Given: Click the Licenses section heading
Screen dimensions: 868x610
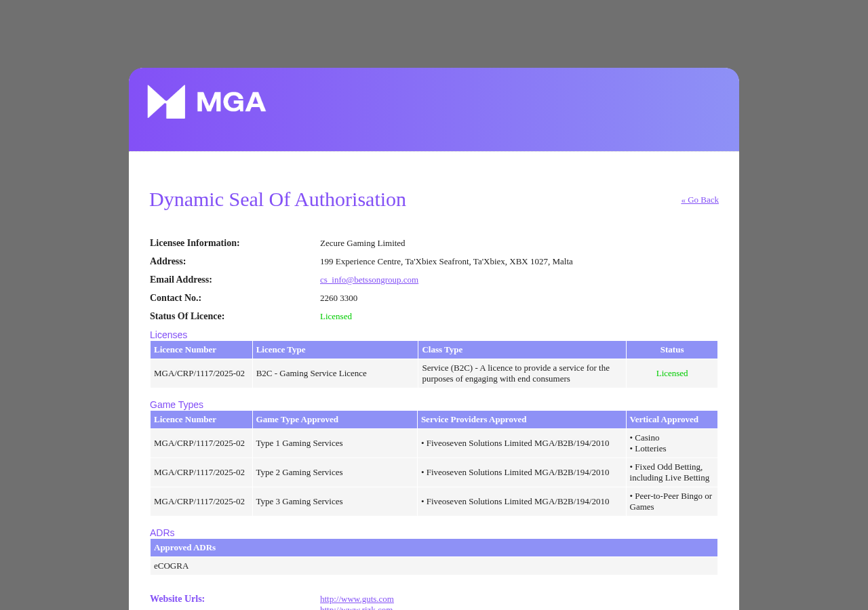Looking at the screenshot, I should pyautogui.click(x=168, y=335).
